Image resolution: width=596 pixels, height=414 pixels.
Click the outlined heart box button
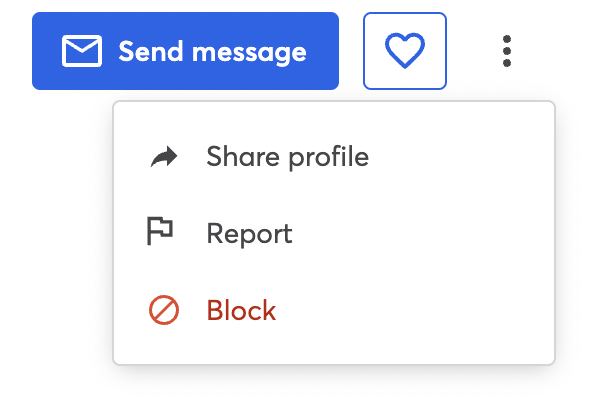coord(405,51)
